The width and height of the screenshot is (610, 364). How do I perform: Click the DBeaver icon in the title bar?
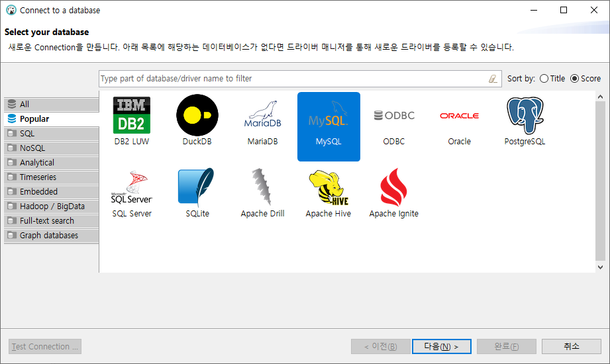pyautogui.click(x=11, y=10)
